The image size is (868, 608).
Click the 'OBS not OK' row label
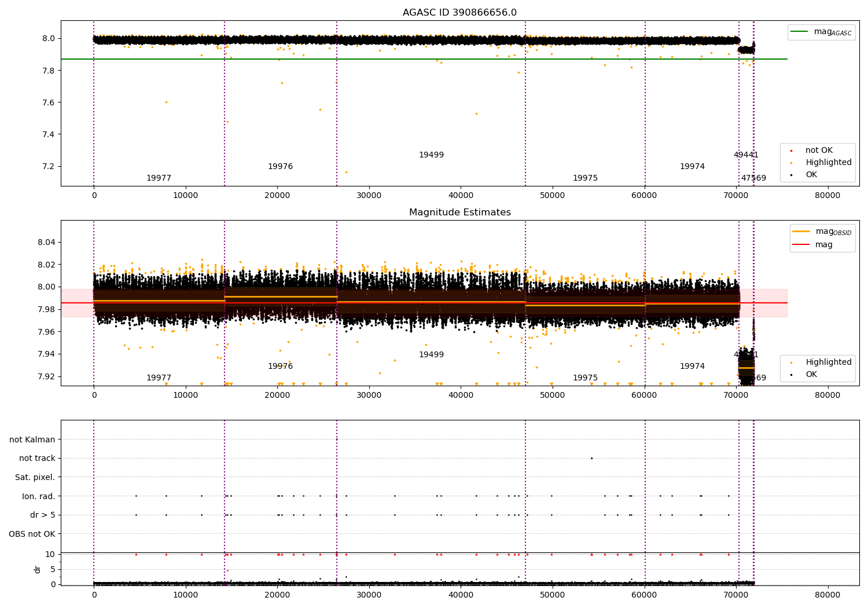(32, 534)
